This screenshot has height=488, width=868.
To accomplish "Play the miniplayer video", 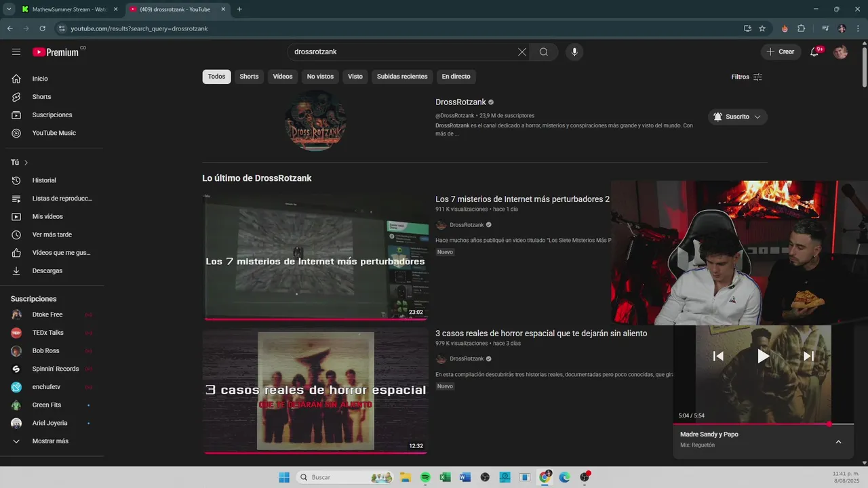I will point(763,356).
